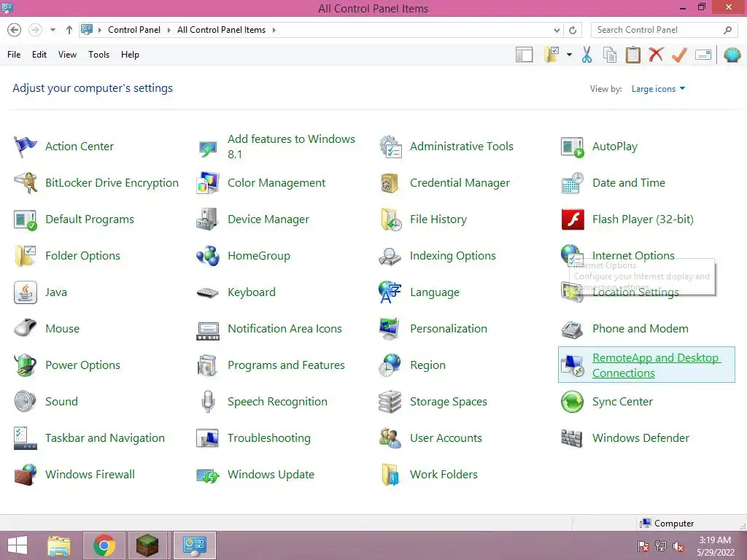The height and width of the screenshot is (560, 747).
Task: Click the orange checkmark toolbar icon
Action: (x=679, y=55)
